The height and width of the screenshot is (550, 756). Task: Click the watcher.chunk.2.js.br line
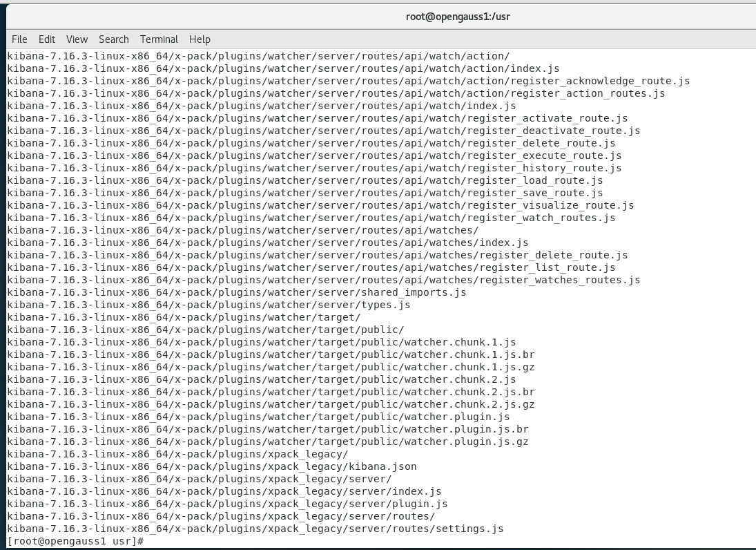pos(271,392)
